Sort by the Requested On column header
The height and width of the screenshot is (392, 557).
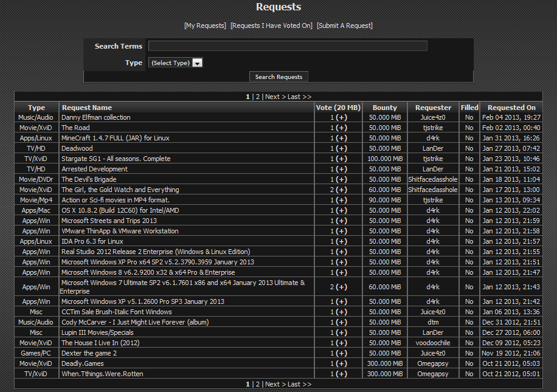511,108
